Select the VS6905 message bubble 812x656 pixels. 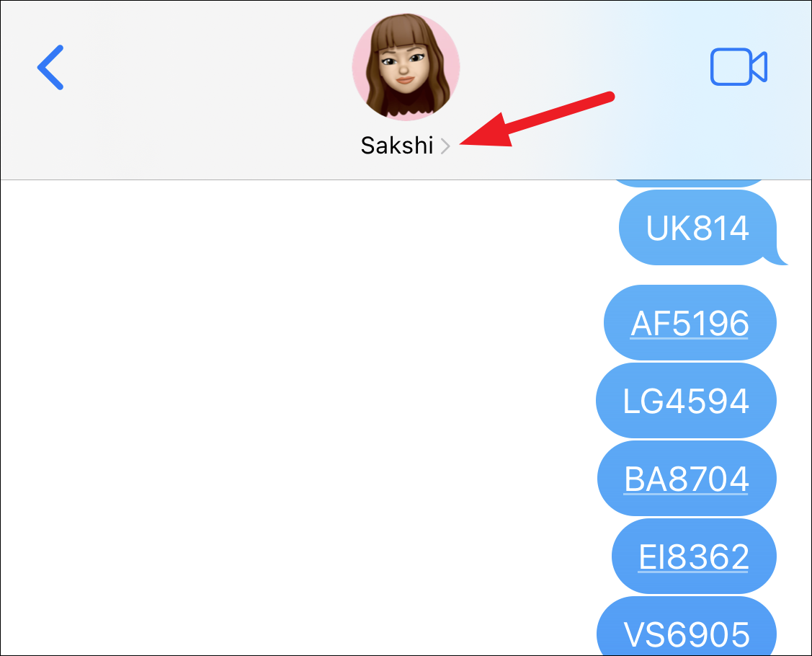point(686,626)
